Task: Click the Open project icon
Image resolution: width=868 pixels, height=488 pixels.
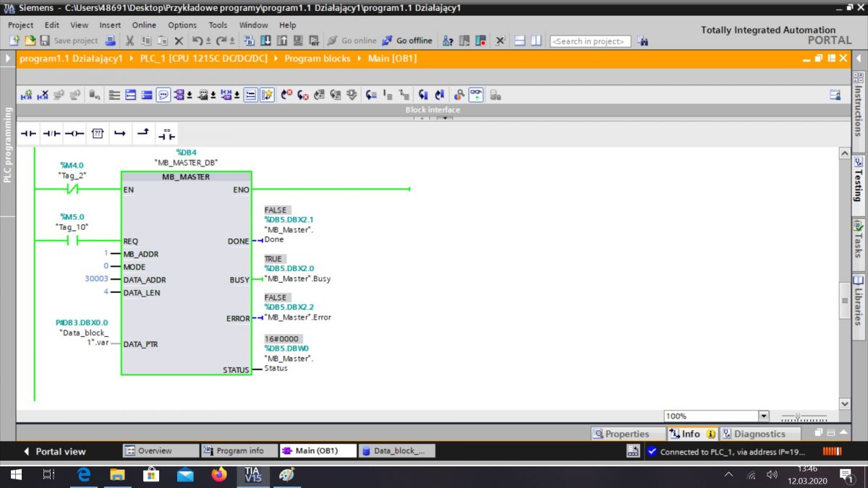Action: tap(30, 40)
